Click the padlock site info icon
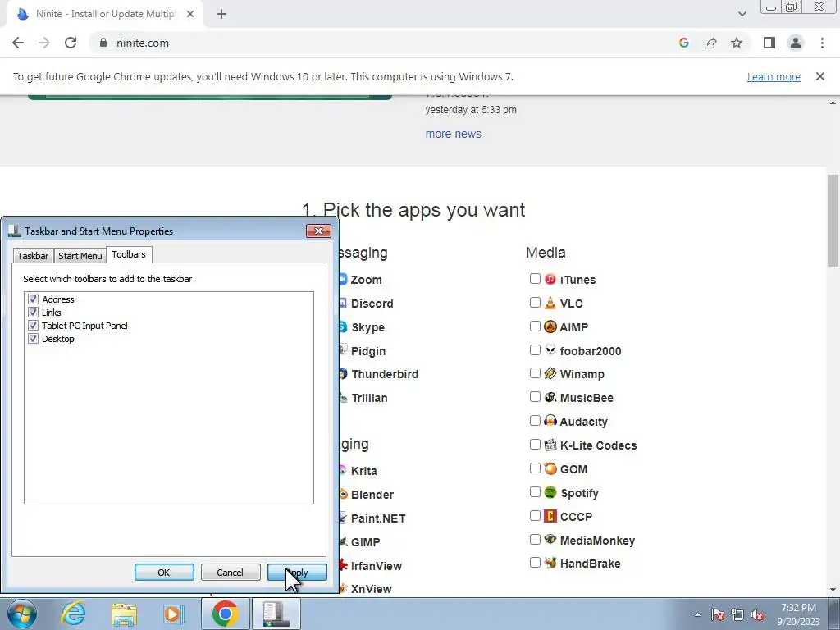840x630 pixels. click(103, 43)
